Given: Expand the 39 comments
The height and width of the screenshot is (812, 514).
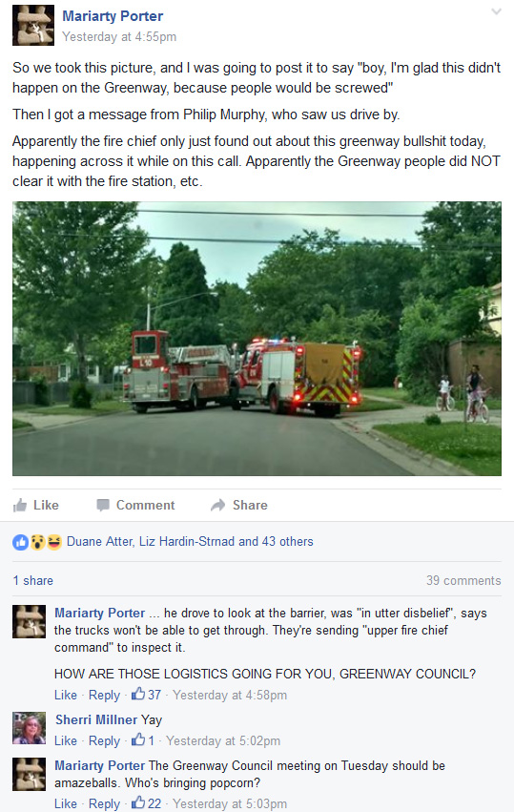Looking at the screenshot, I should (463, 580).
